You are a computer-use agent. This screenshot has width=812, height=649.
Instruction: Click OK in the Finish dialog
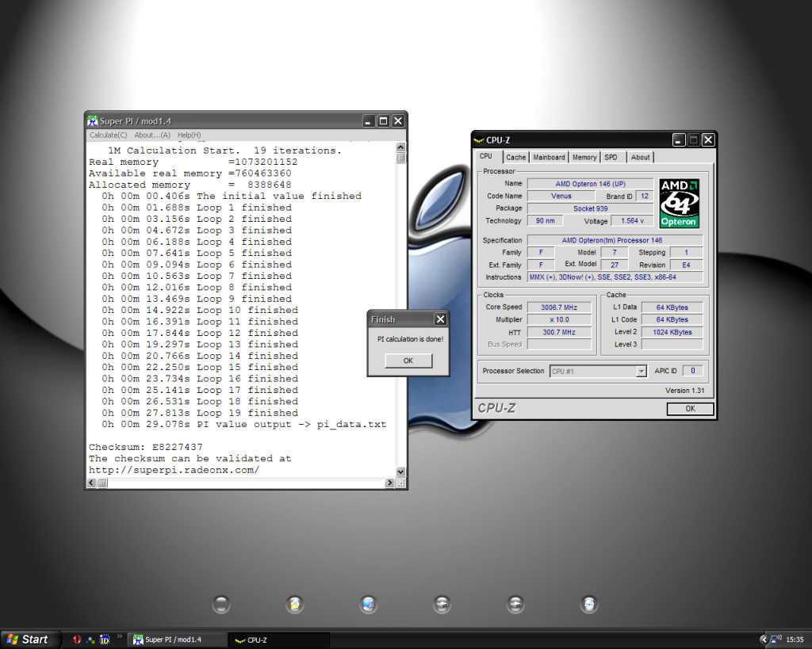point(408,361)
